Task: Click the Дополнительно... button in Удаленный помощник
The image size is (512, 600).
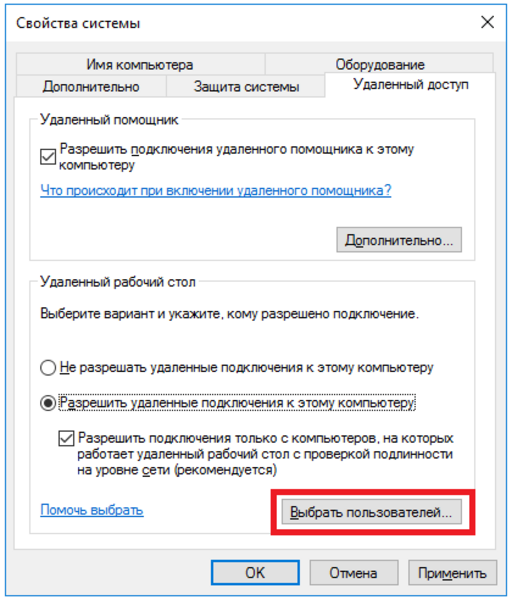Action: [399, 240]
